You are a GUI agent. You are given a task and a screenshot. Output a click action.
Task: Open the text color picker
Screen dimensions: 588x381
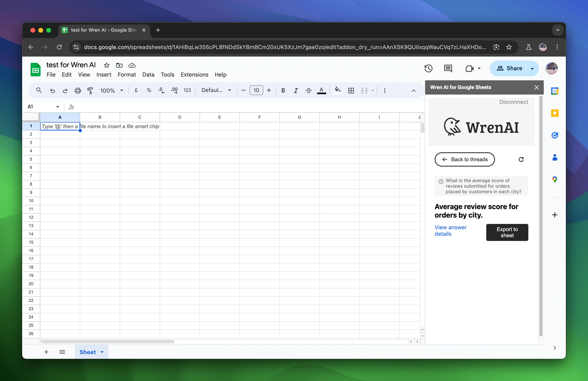coord(321,91)
